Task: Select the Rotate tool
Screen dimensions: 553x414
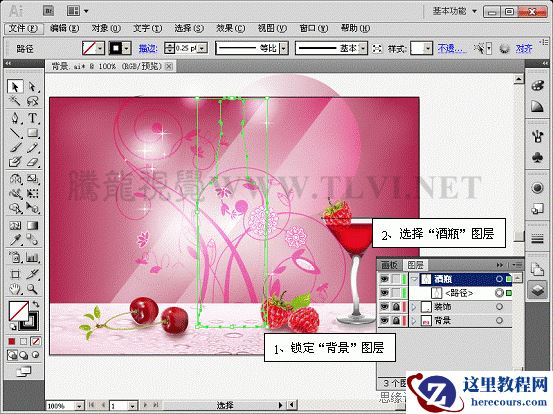Action: click(15, 179)
